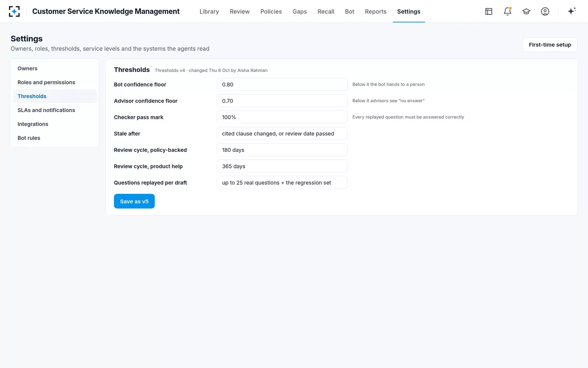Viewport: 588px width, 368px height.
Task: Click the Customer Service Knowledge Management title
Action: click(x=106, y=11)
